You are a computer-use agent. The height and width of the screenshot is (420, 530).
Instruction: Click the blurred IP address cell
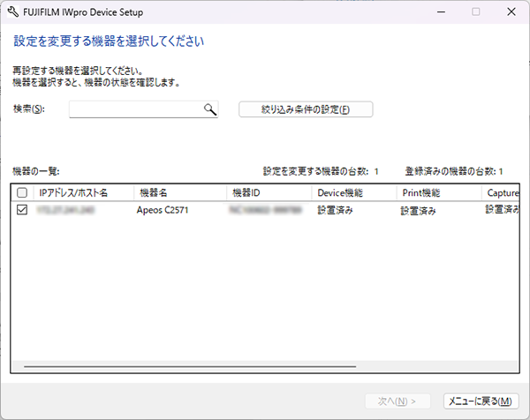[x=65, y=210]
